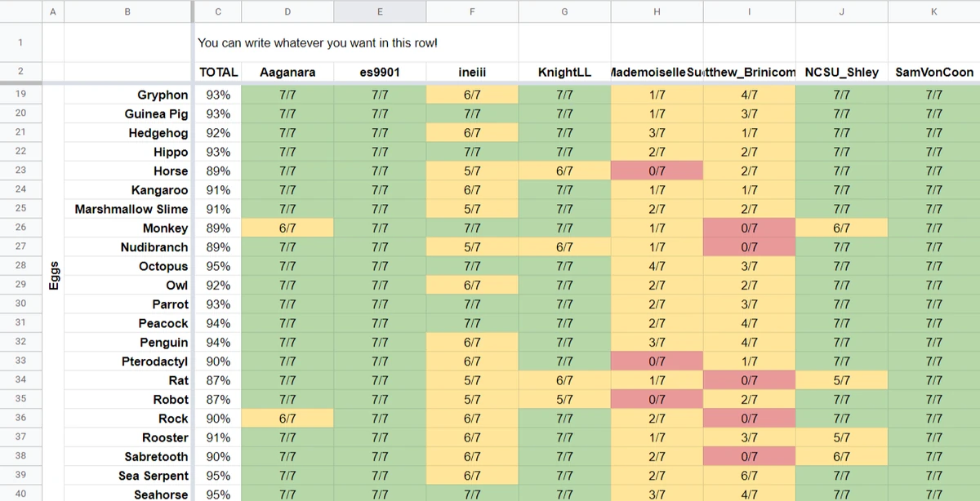Click the Gryphon row label
This screenshot has width=980, height=501.
point(163,95)
